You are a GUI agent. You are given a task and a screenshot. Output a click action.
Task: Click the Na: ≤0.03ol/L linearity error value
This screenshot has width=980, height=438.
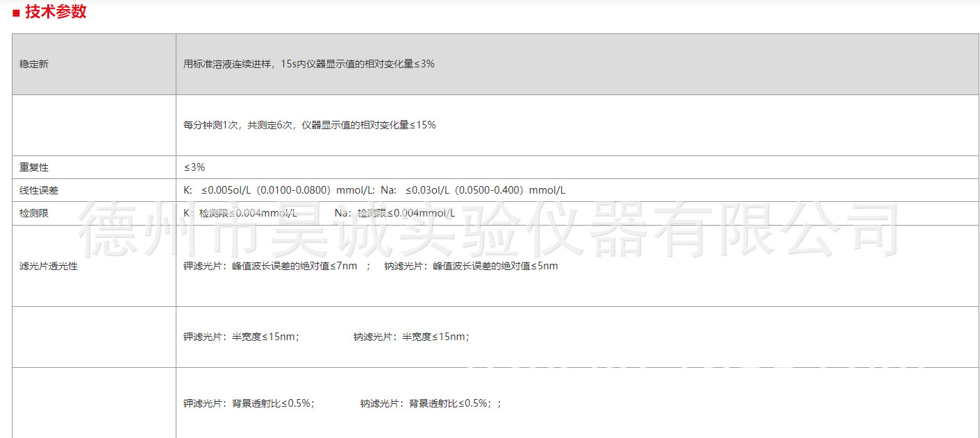473,190
